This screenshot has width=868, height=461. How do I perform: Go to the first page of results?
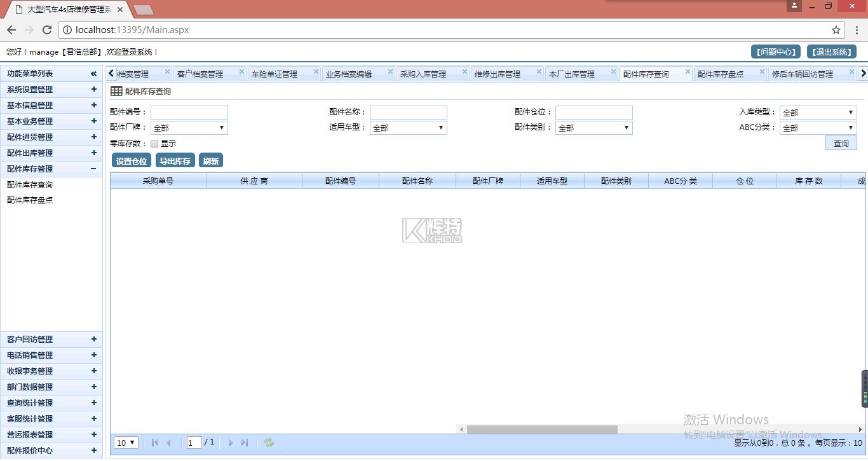[155, 443]
